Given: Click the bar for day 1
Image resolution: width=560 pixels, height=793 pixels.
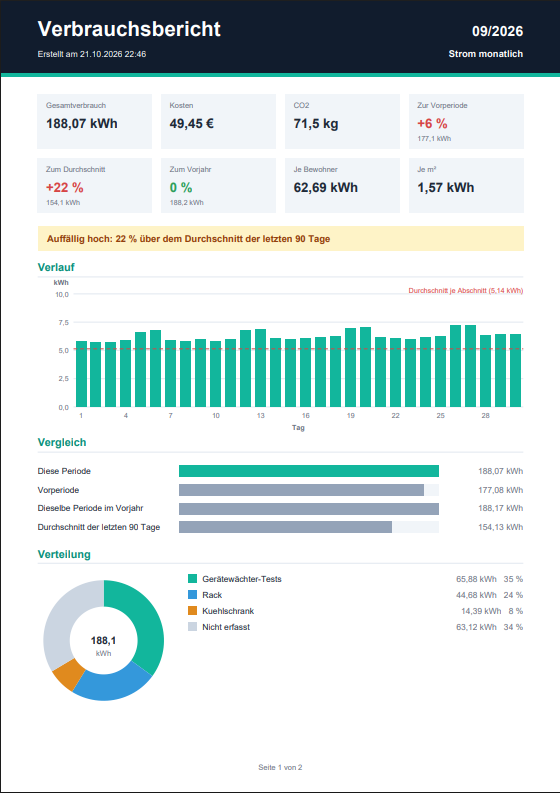Looking at the screenshot, I should [x=81, y=374].
